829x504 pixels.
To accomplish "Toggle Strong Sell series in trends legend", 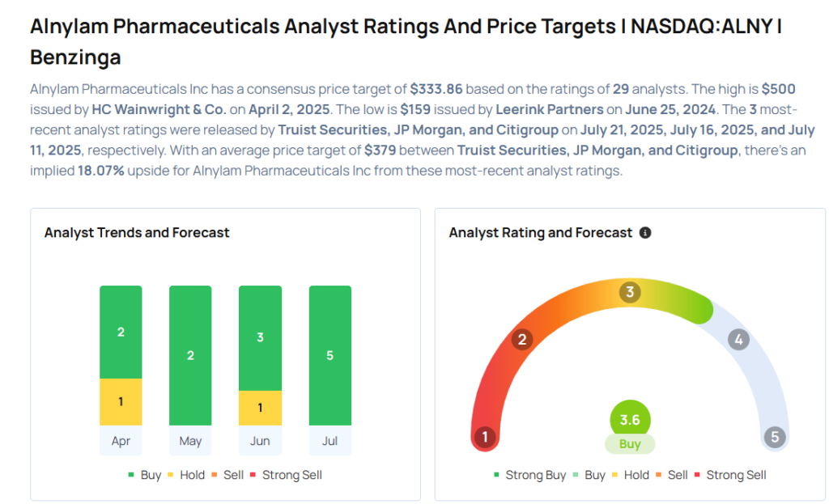I will tap(286, 475).
